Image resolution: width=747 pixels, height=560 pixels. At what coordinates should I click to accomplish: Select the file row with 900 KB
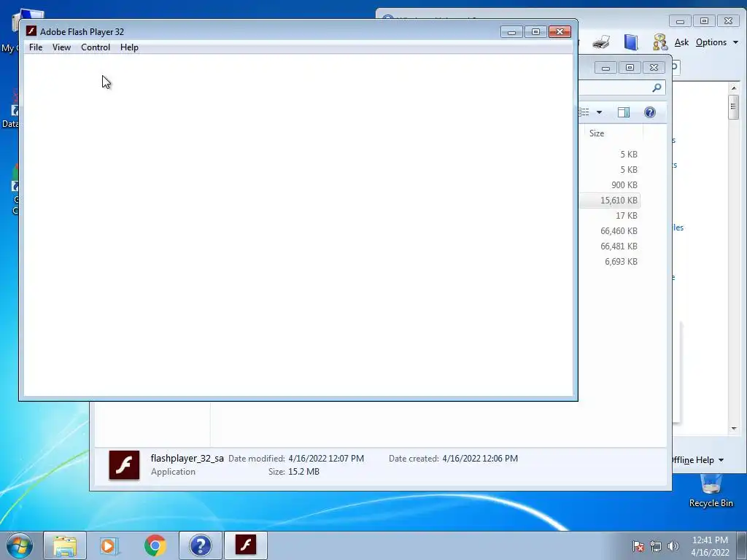pos(610,184)
